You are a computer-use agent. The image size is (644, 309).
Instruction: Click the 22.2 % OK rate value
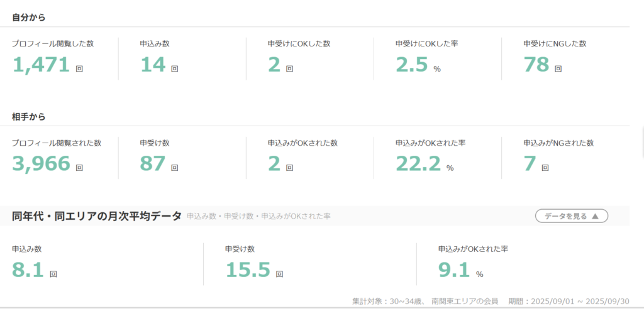(417, 163)
